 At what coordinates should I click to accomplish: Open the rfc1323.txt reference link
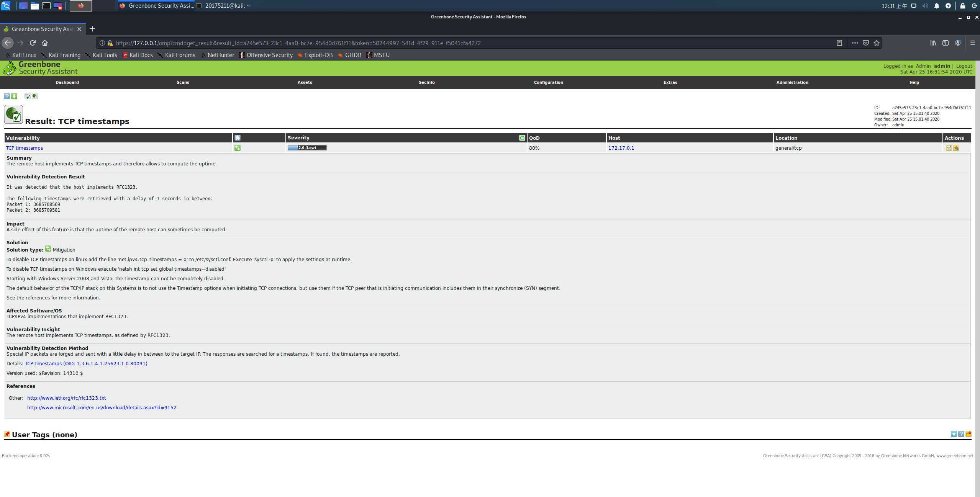coord(66,398)
